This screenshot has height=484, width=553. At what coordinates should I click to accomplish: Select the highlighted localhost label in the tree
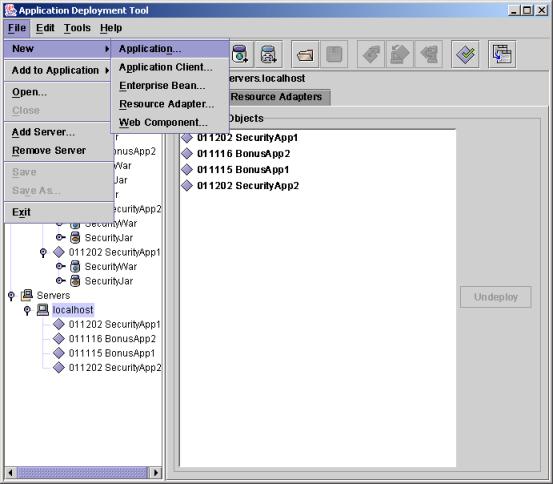click(73, 310)
